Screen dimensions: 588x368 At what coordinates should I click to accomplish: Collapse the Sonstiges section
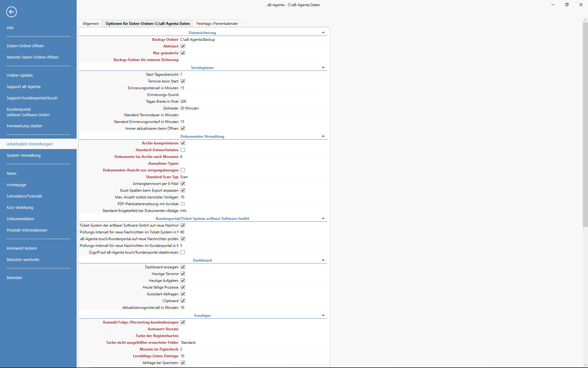point(323,315)
